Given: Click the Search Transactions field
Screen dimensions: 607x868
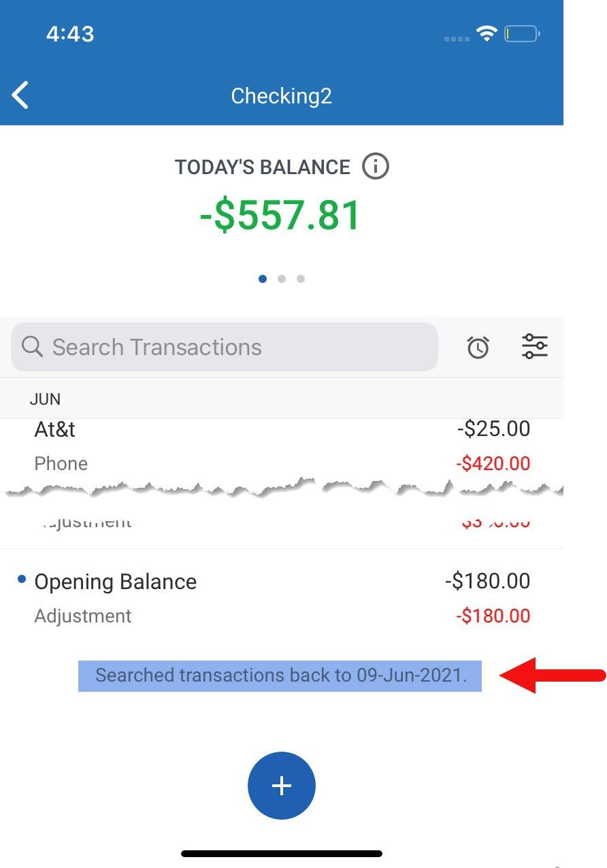Looking at the screenshot, I should [225, 347].
